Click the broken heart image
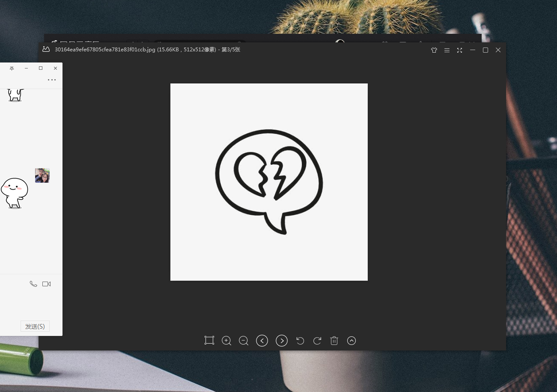The width and height of the screenshot is (557, 392). [269, 182]
